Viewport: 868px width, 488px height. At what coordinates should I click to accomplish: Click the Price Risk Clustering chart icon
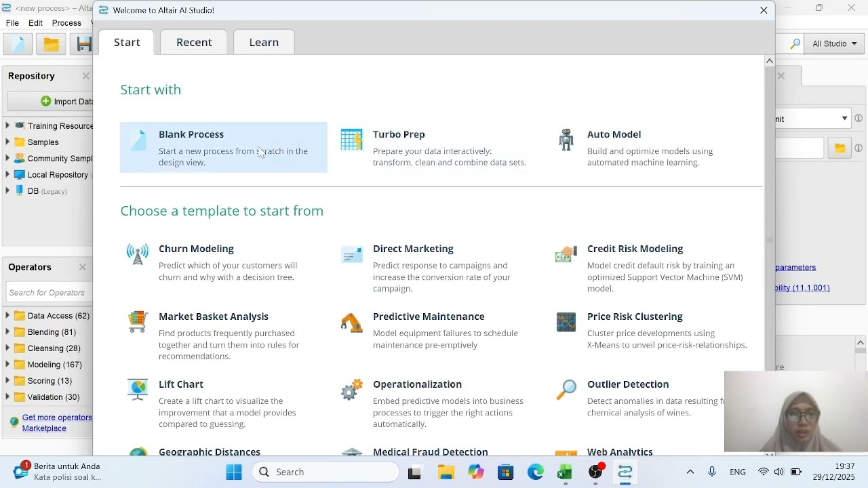[x=566, y=322]
